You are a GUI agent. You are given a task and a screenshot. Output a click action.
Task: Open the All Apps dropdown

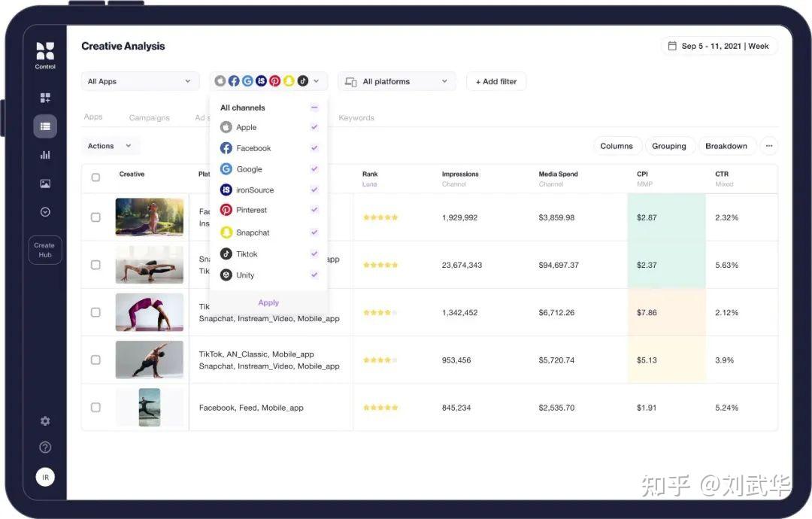[x=140, y=80]
